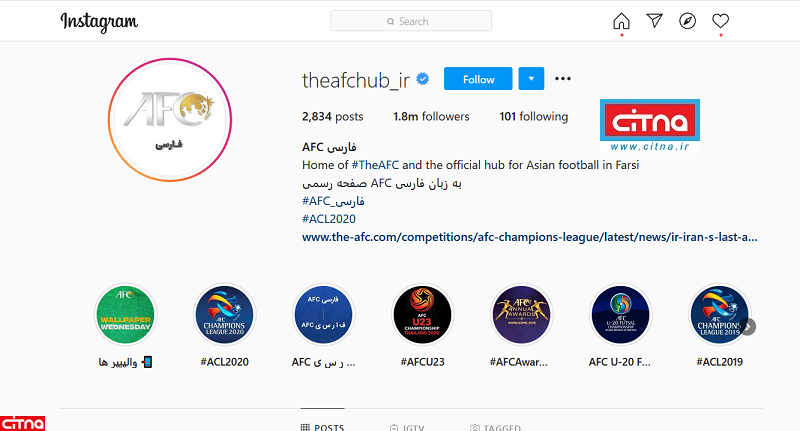Open activity feed heart icon
This screenshot has width=800, height=431.
720,21
